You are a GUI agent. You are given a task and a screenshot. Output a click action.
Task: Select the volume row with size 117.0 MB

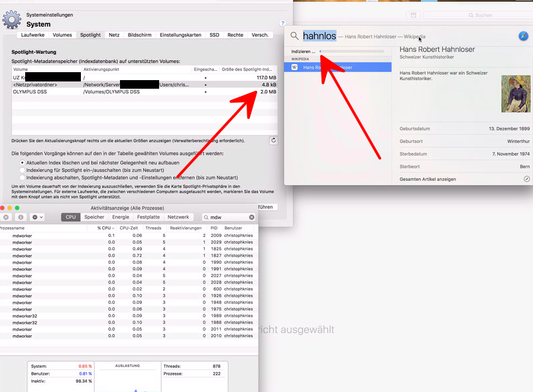[x=145, y=77]
